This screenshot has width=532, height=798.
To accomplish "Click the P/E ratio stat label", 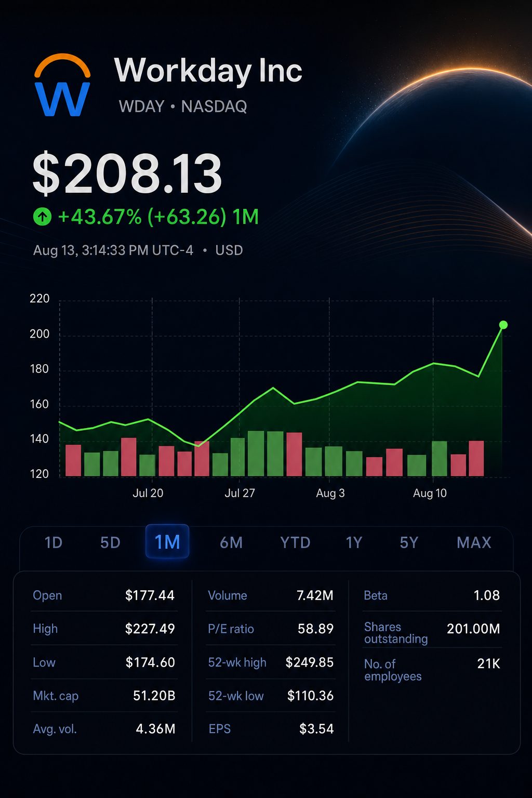I will point(231,629).
